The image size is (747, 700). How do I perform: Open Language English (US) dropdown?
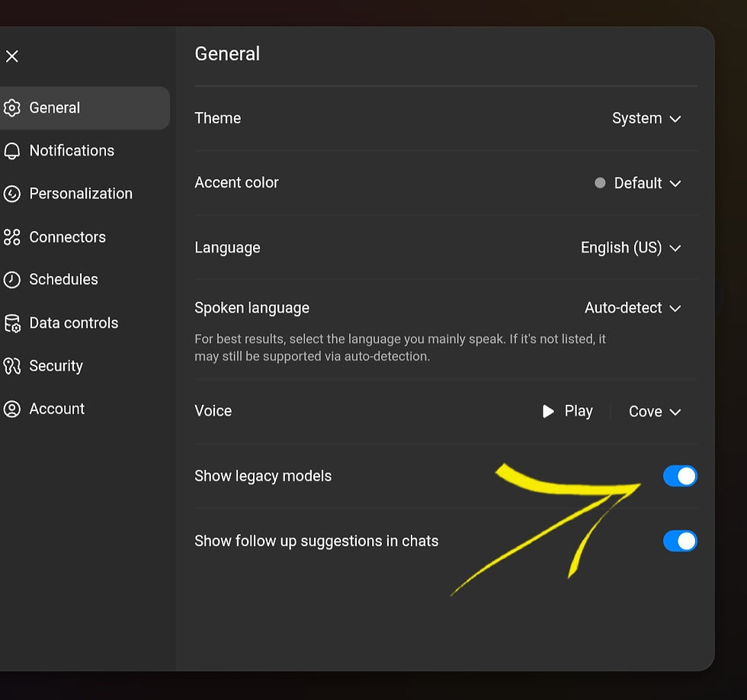630,248
